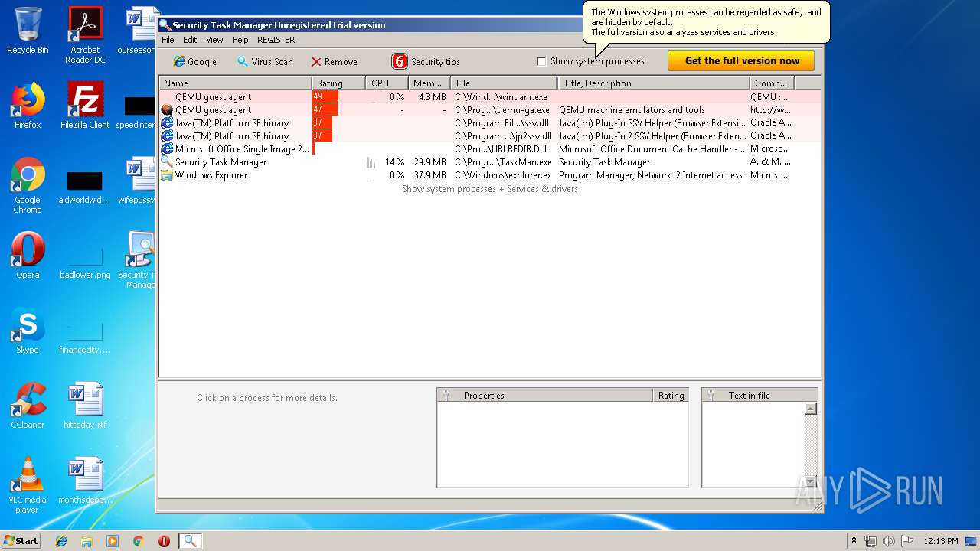Click the Java binary jp2ssv.dll row icon
Viewport: 980px width, 551px height.
(x=167, y=136)
